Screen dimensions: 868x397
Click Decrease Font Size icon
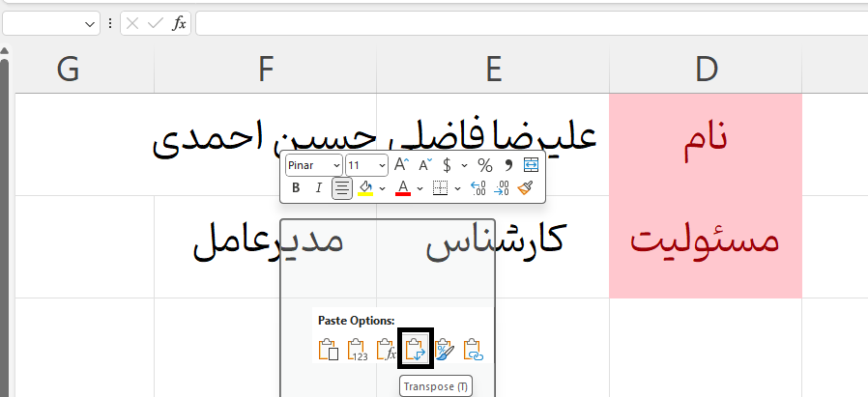[x=424, y=165]
